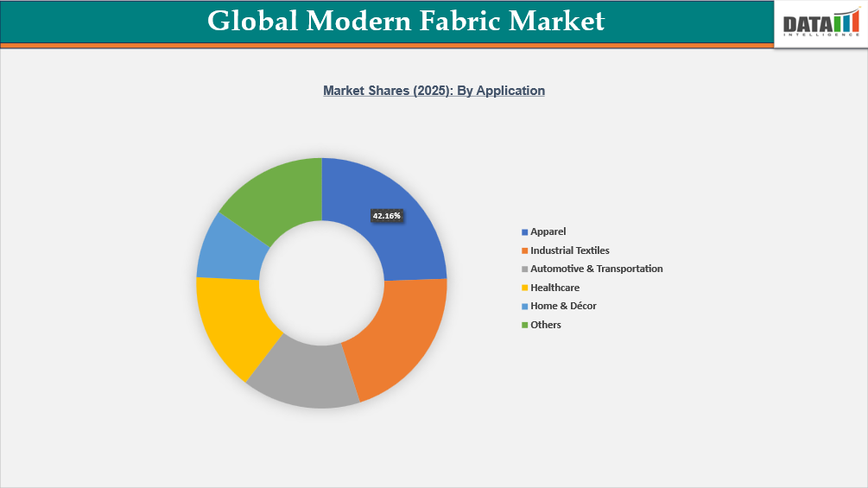Click the Apparel legend color swatch
This screenshot has height=488, width=868.
pos(524,232)
